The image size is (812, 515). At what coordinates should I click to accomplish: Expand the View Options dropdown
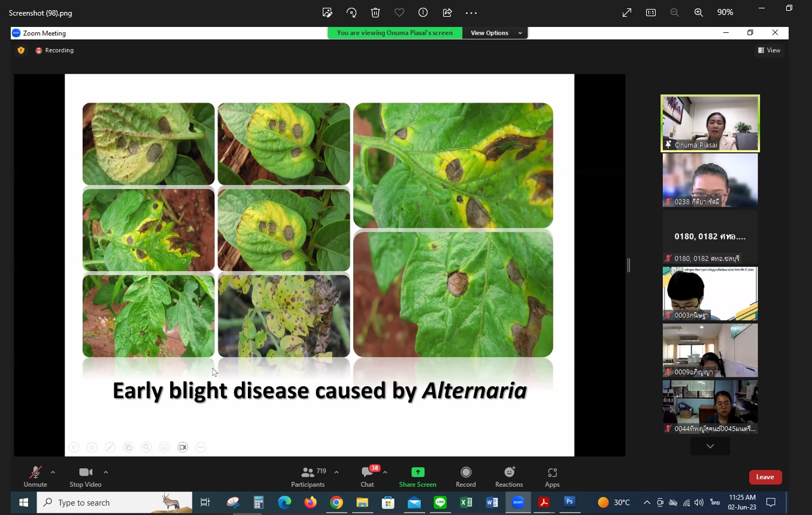point(496,33)
